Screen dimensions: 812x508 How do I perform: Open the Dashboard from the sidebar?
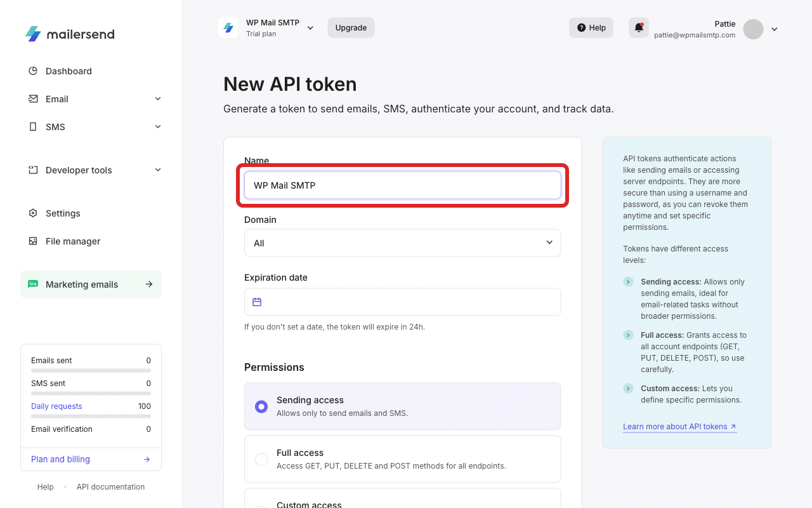[68, 70]
